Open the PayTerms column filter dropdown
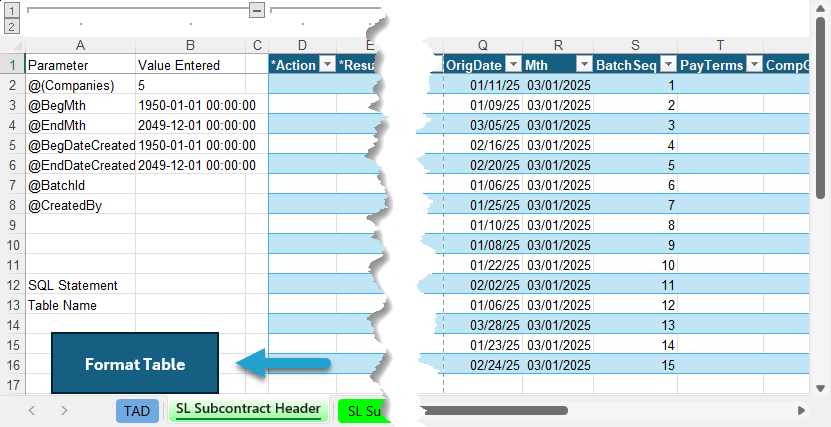 click(x=754, y=65)
